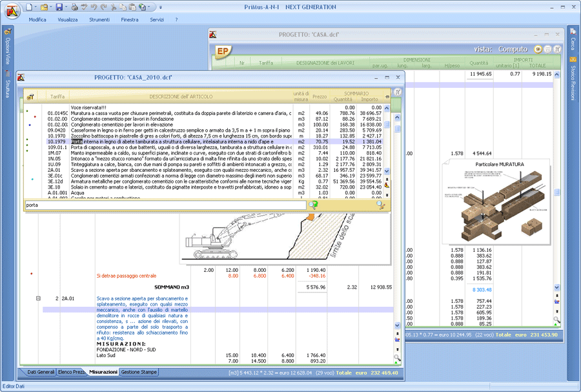
Task: Expand the quick access toolbar customize arrow
Action: [x=161, y=7]
